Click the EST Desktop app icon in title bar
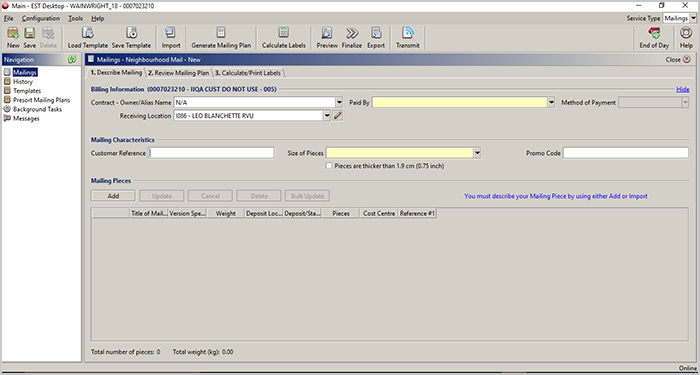Screen dimensions: 700x375 click(x=5, y=6)
